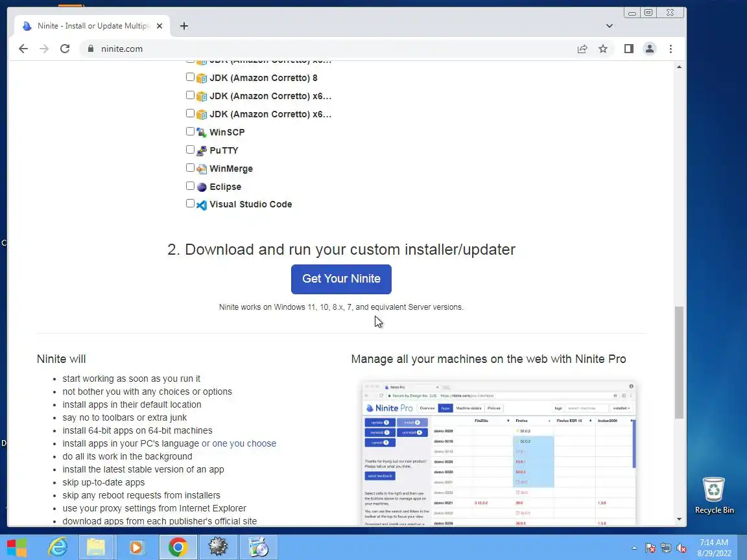Go back to the previous page
The image size is (747, 560).
tap(23, 49)
